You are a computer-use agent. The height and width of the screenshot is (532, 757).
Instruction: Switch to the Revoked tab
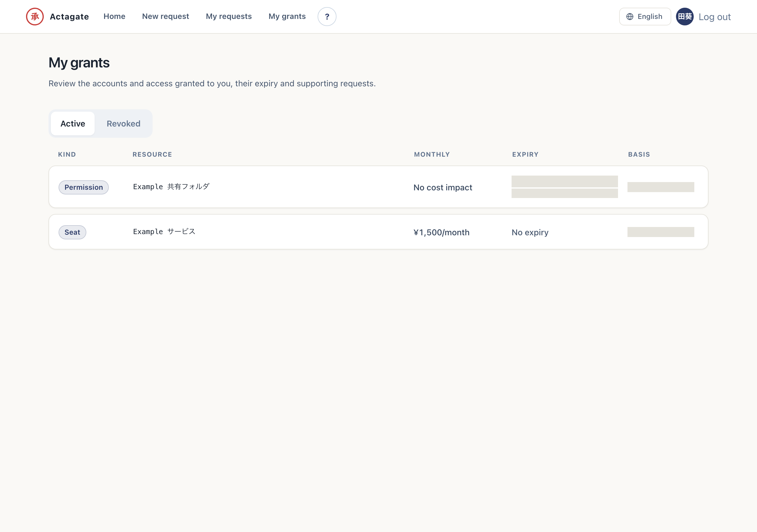point(123,124)
